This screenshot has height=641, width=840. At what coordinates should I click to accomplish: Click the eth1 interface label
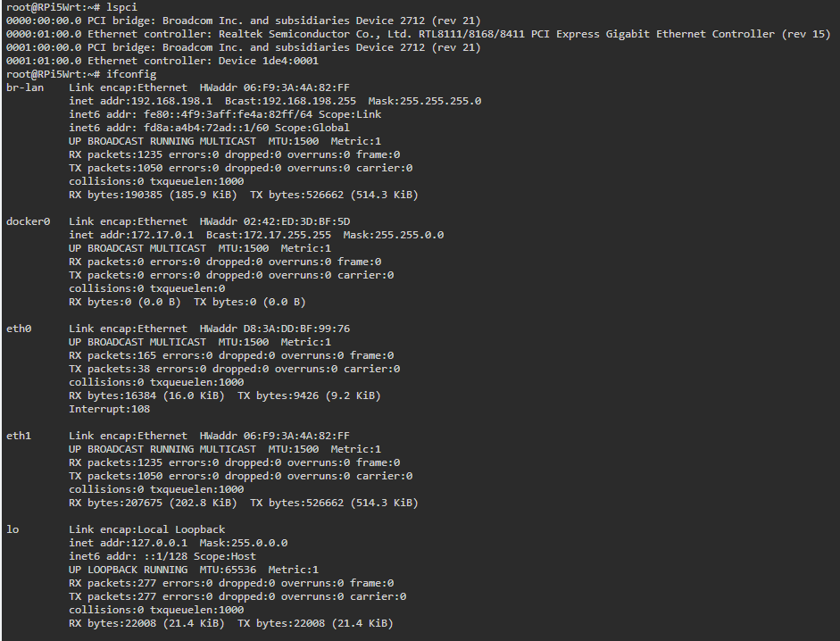click(x=19, y=437)
